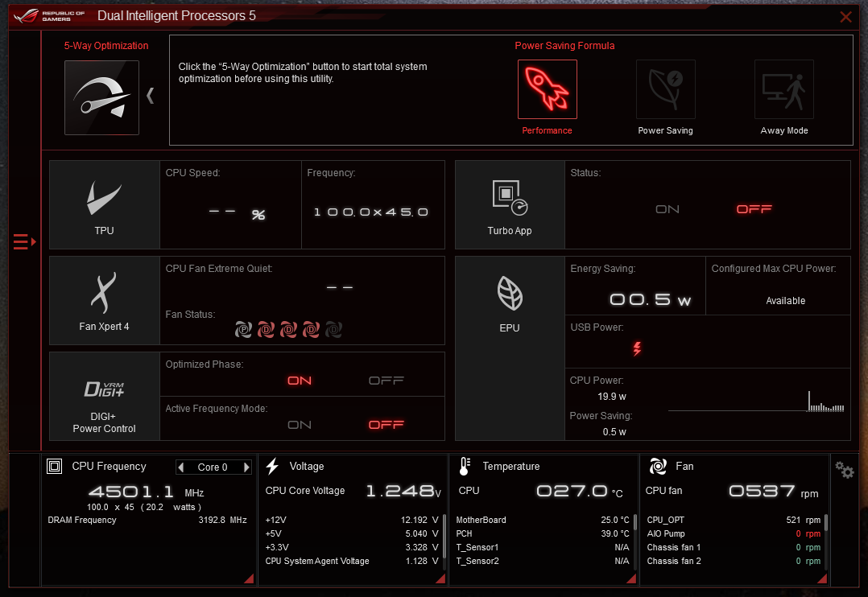Viewport: 868px width, 597px height.
Task: Click the USB Power lightning icon
Action: click(637, 348)
